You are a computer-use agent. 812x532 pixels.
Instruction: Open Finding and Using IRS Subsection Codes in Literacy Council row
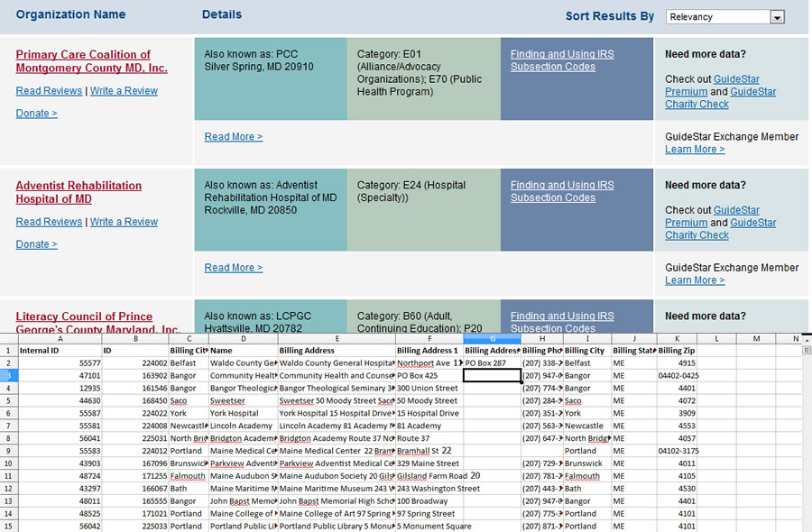[562, 322]
